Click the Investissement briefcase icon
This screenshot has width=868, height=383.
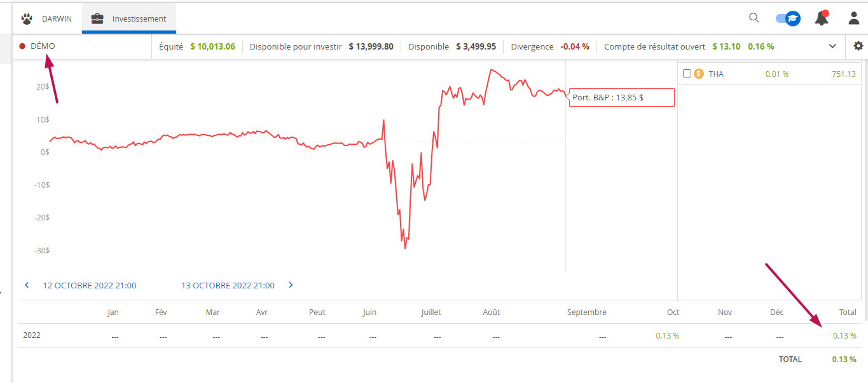pyautogui.click(x=97, y=18)
